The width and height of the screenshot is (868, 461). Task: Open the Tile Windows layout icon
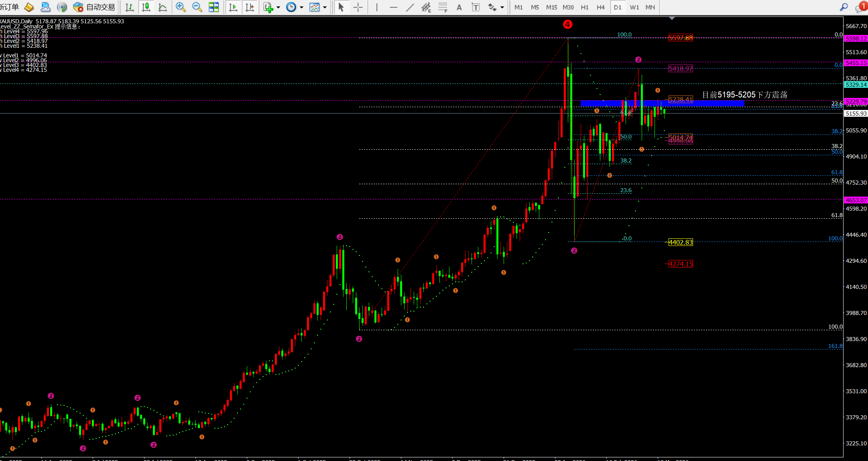(213, 7)
